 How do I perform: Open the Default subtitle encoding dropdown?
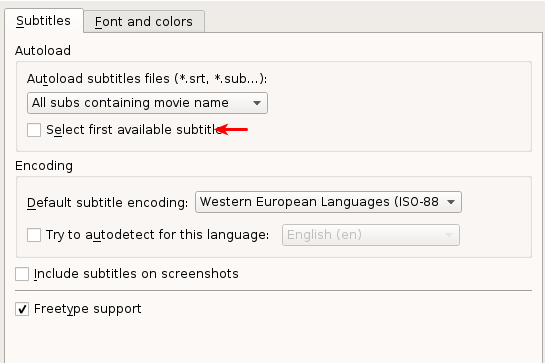(x=328, y=202)
